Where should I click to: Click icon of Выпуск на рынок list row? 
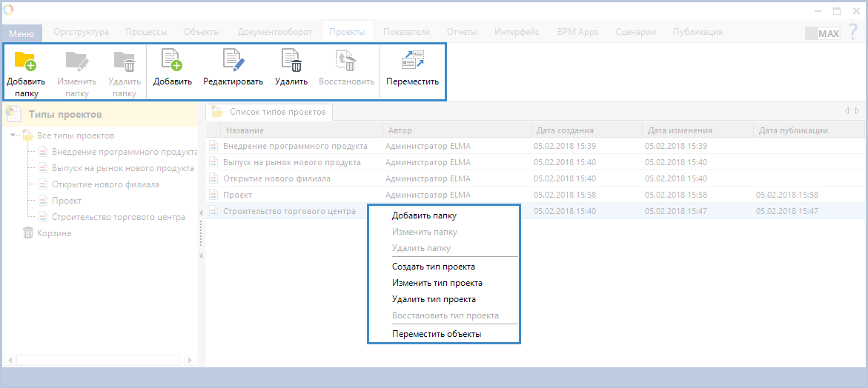213,162
